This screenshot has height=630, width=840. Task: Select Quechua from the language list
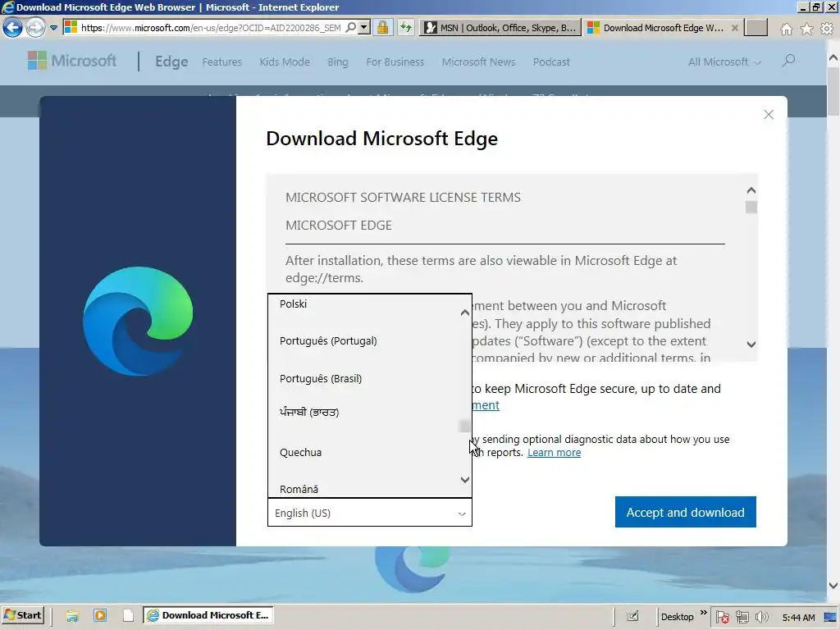tap(300, 453)
